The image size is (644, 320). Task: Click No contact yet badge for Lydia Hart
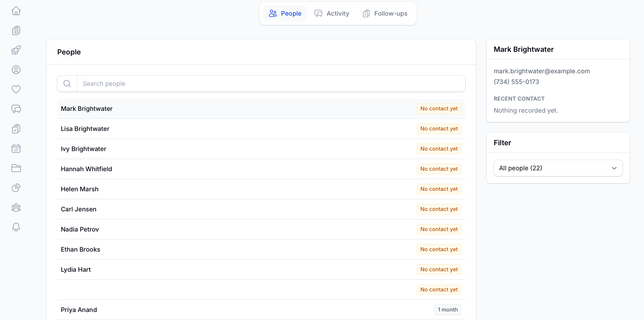tap(439, 269)
